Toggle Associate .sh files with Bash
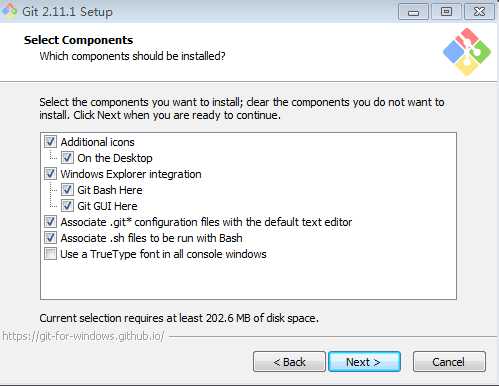The height and width of the screenshot is (386, 499). (50, 238)
